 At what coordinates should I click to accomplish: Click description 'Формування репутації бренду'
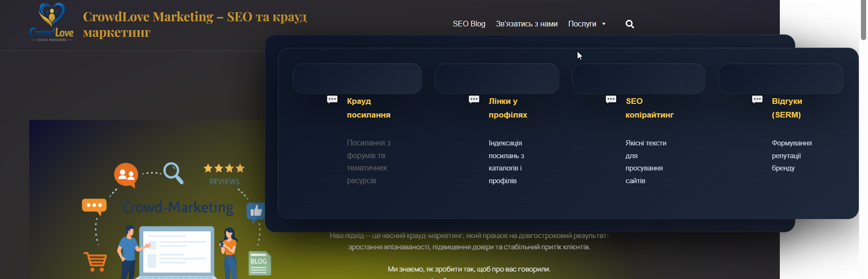coord(792,155)
